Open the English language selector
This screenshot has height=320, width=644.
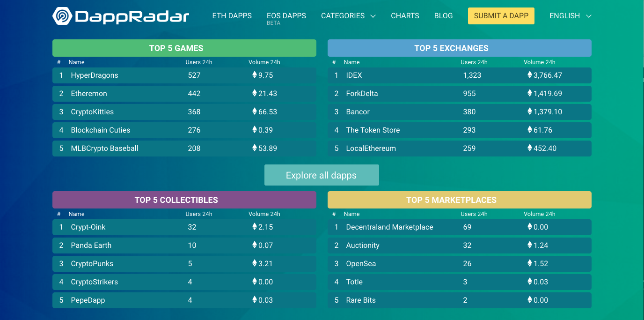click(570, 16)
